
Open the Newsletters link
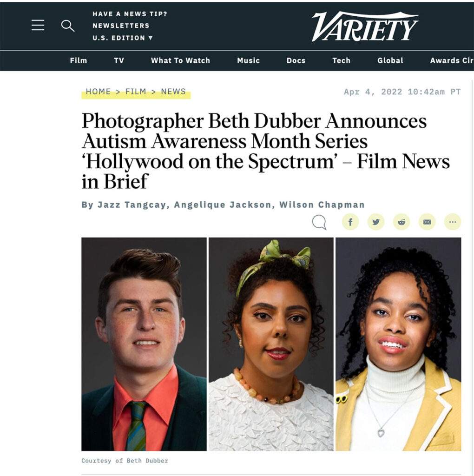tap(121, 26)
